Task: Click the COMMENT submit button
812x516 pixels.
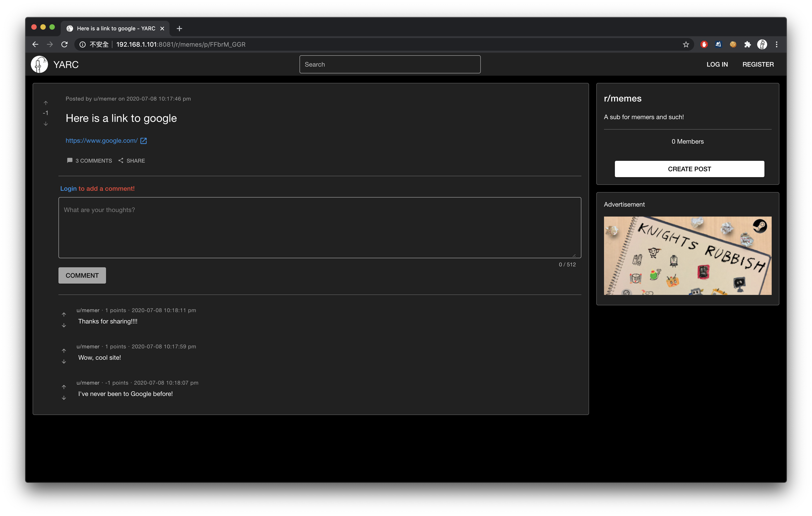Action: click(82, 275)
